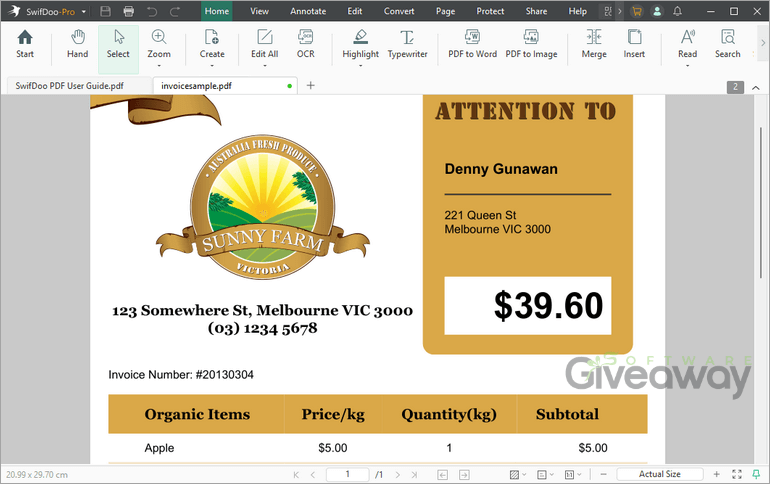Viewport: 770px width, 484px height.
Task: Click the Merge tool
Action: 594,44
